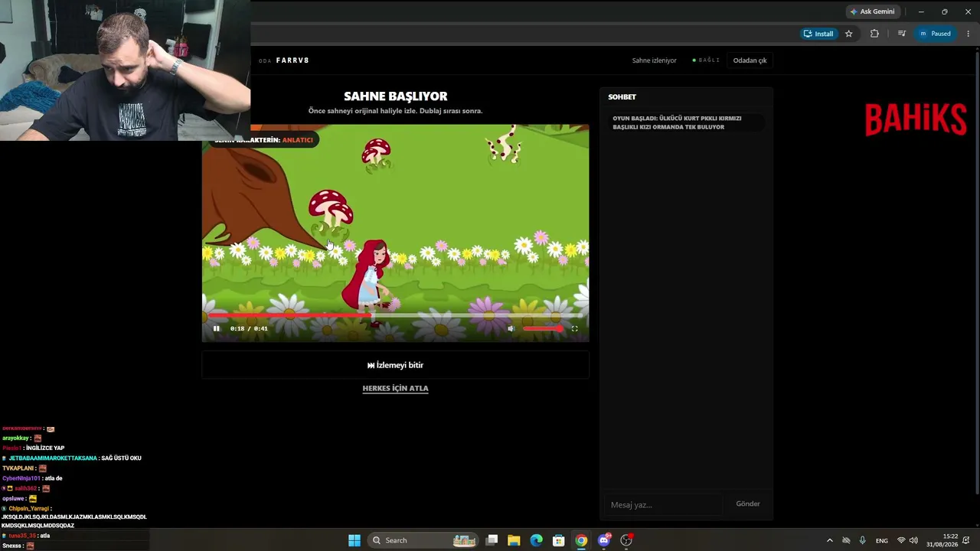
Task: Open Task View on the taskbar
Action: point(492,540)
